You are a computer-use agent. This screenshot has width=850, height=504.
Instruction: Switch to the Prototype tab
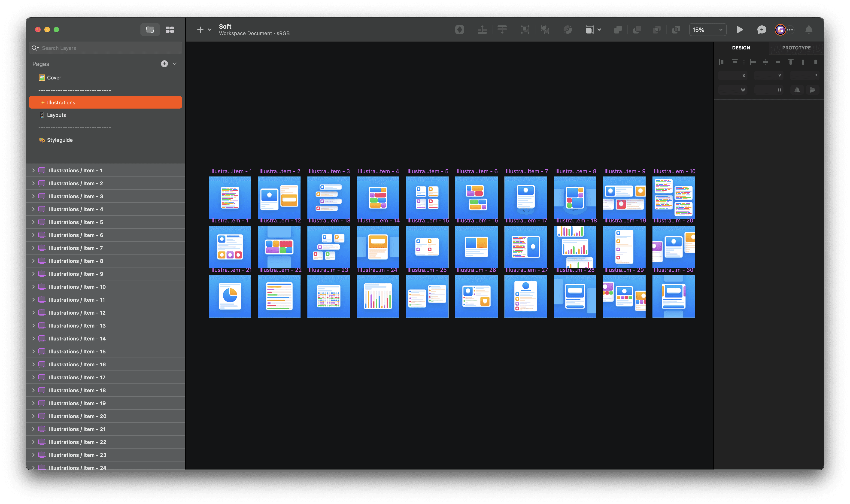point(796,48)
